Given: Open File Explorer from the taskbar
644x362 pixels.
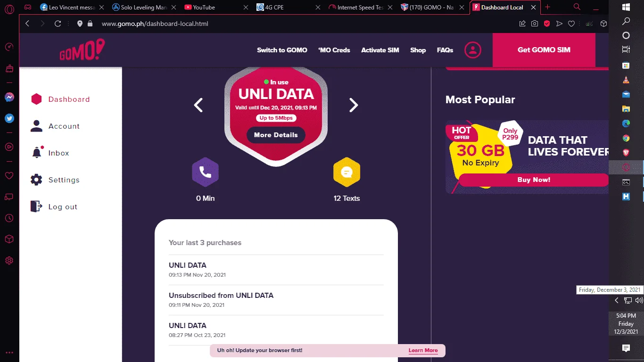Looking at the screenshot, I should click(626, 109).
